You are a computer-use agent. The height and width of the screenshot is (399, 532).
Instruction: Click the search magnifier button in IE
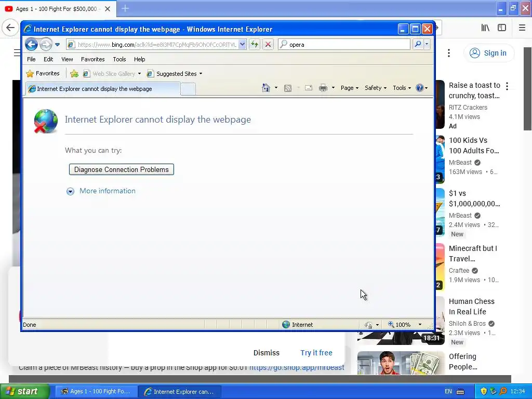pyautogui.click(x=418, y=44)
